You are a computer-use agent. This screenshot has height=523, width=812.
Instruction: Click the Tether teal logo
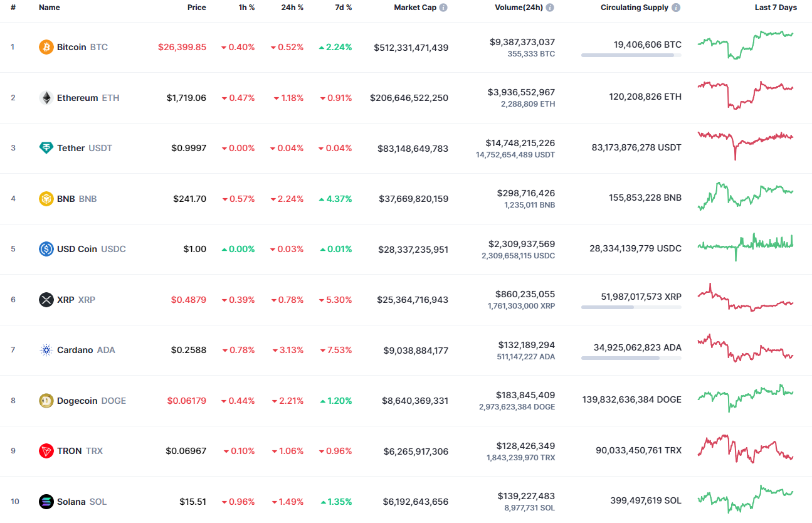pos(46,147)
